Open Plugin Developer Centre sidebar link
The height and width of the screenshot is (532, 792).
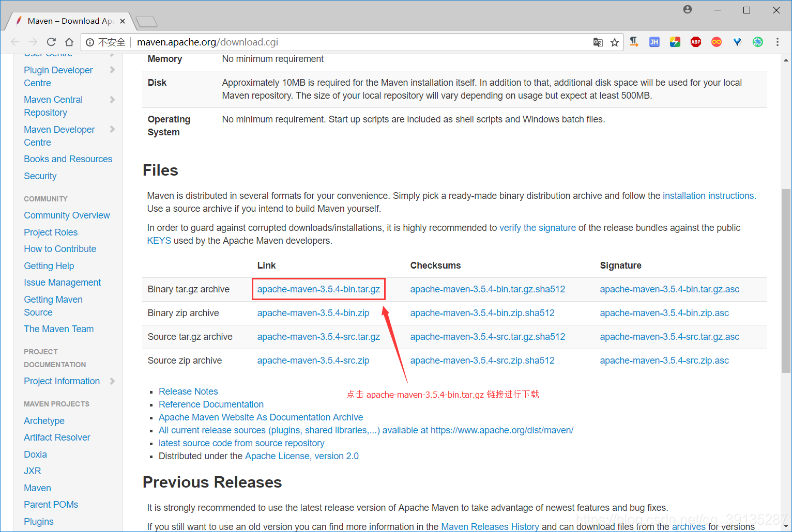58,76
